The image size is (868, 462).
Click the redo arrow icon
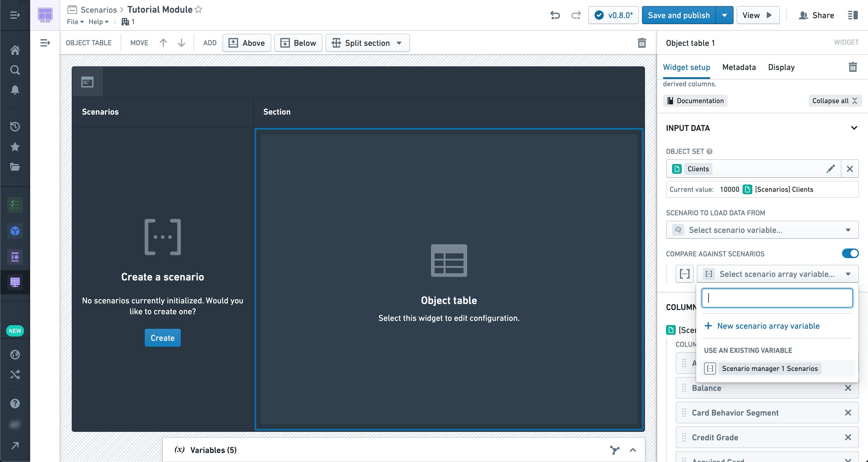click(576, 15)
